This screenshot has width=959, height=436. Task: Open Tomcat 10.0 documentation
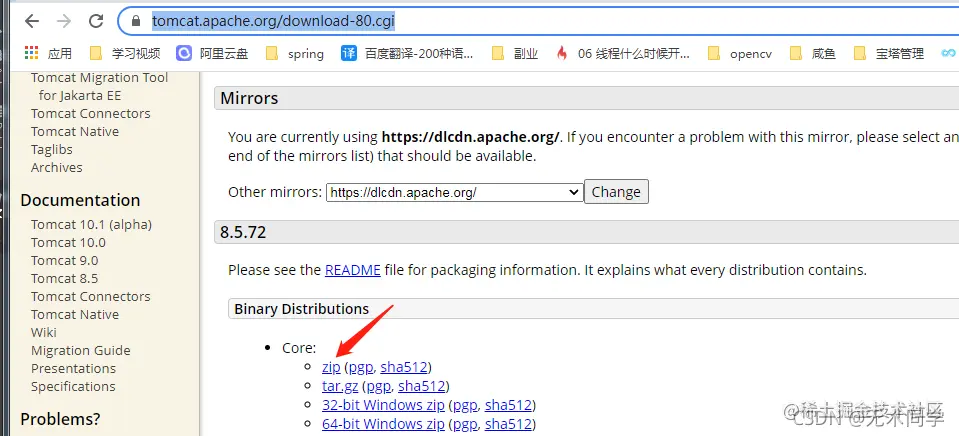coord(68,243)
